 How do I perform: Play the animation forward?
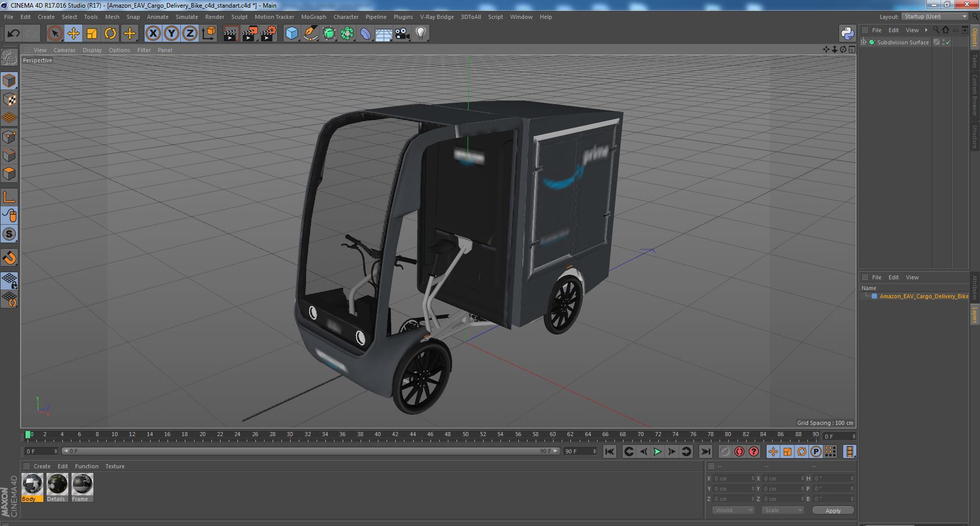(658, 451)
